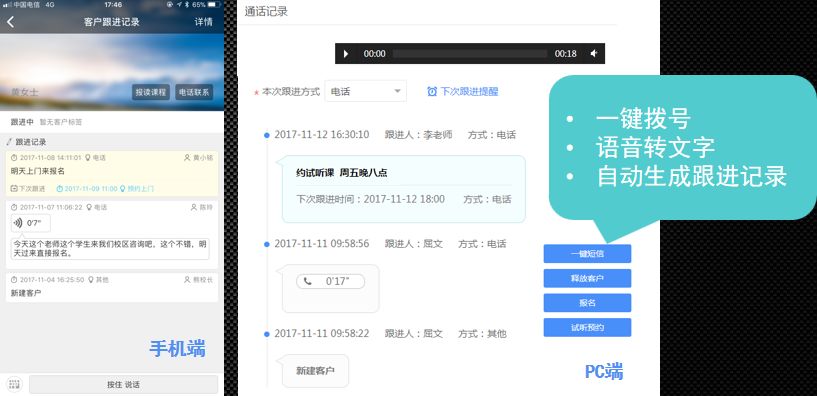Tap the 按住 说话 voice input bar
The image size is (817, 396).
pyautogui.click(x=123, y=385)
